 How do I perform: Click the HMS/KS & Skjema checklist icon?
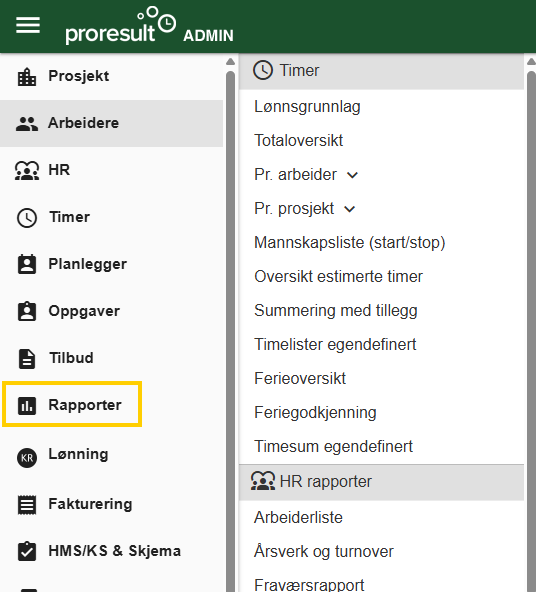[x=27, y=551]
